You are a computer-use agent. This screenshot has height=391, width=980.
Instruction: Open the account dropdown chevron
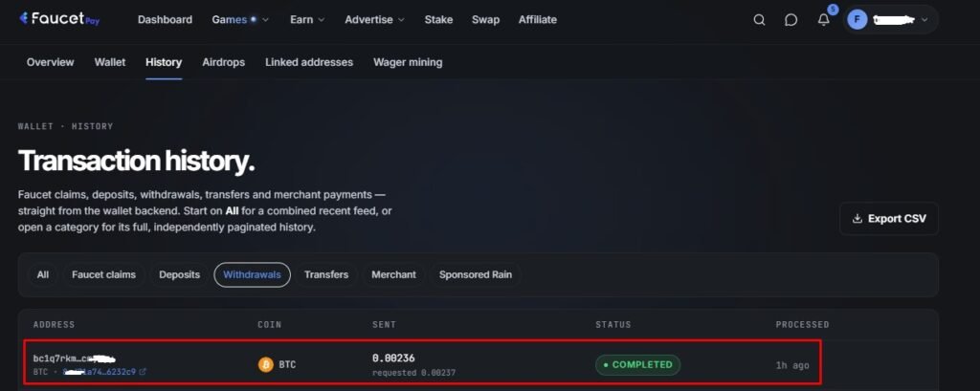[925, 20]
